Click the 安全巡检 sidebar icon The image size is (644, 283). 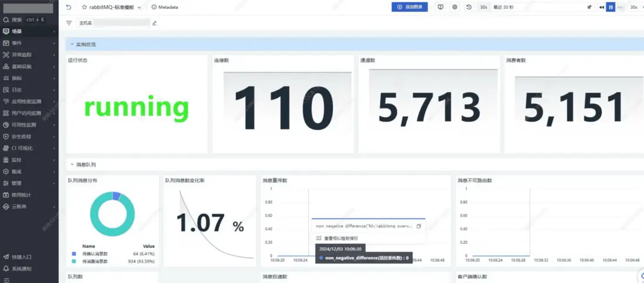6,137
